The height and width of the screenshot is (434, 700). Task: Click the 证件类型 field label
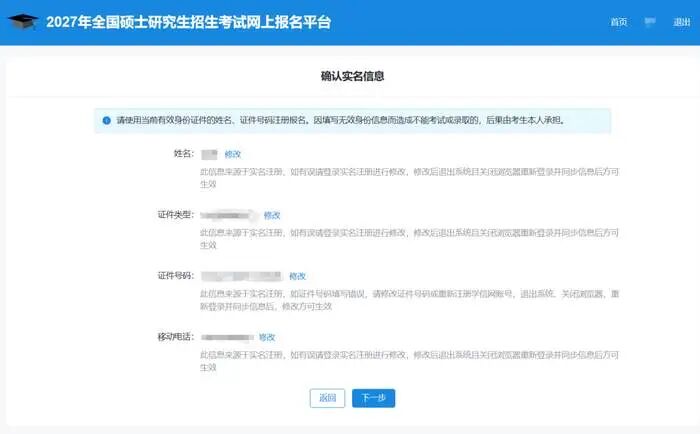click(x=175, y=215)
